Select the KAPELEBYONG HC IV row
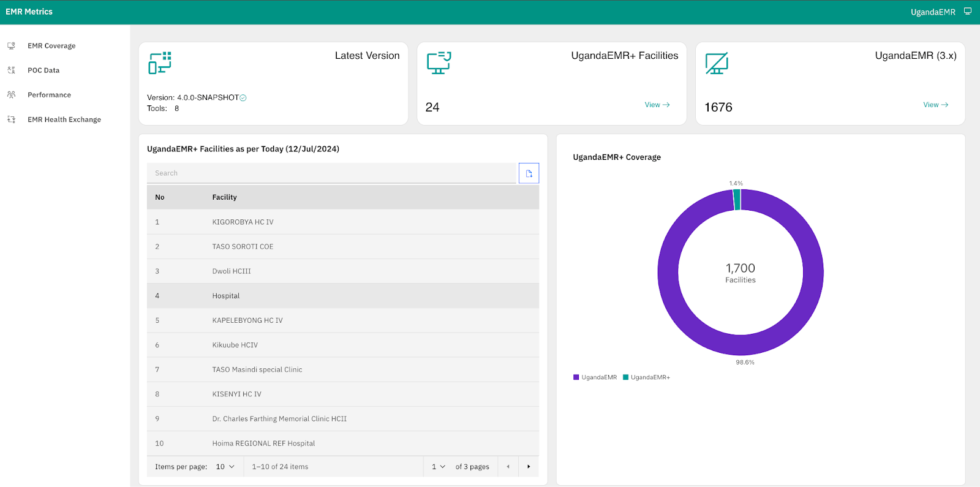The image size is (980, 487). [343, 320]
